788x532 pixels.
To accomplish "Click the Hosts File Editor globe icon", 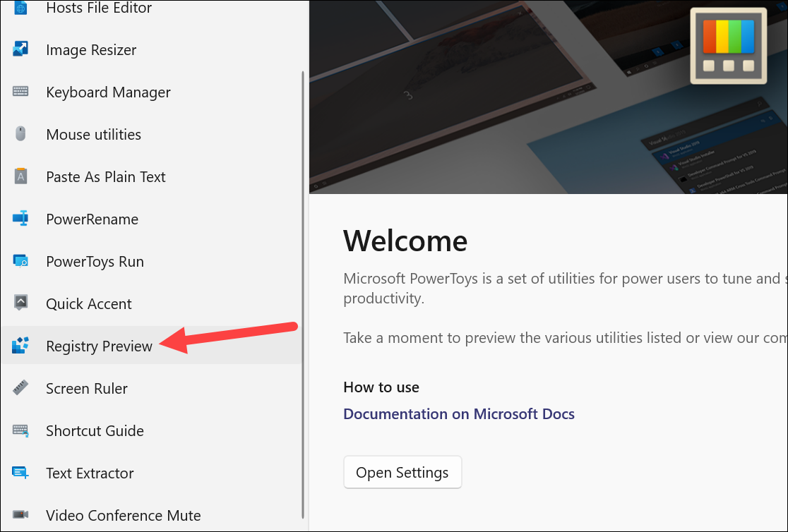I will pyautogui.click(x=20, y=7).
